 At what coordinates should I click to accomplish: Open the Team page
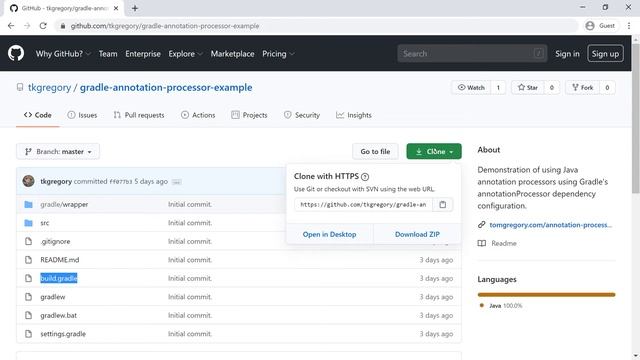click(108, 53)
